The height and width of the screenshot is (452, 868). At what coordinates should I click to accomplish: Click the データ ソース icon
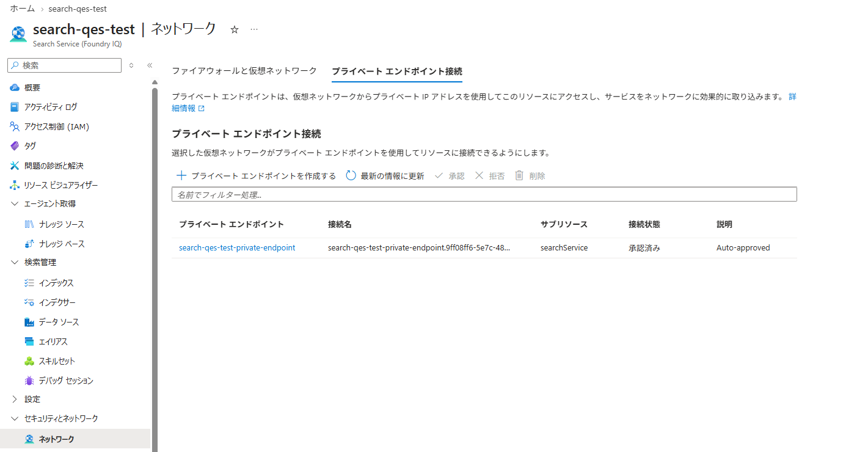tap(29, 322)
